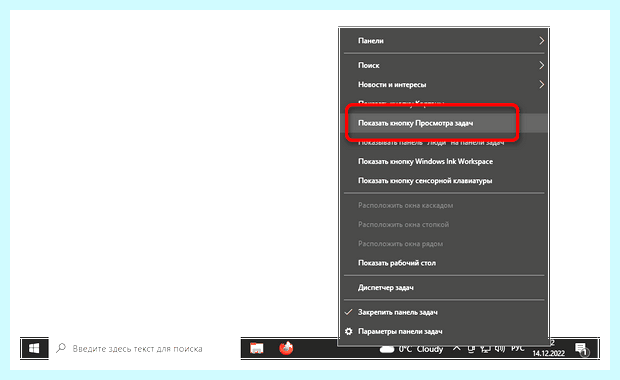Open Диспетчер задач from the menu
This screenshot has height=380, width=620.
coord(444,287)
